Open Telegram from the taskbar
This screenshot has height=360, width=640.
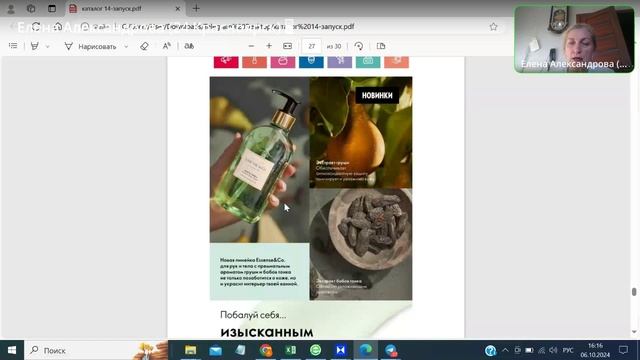[391, 350]
